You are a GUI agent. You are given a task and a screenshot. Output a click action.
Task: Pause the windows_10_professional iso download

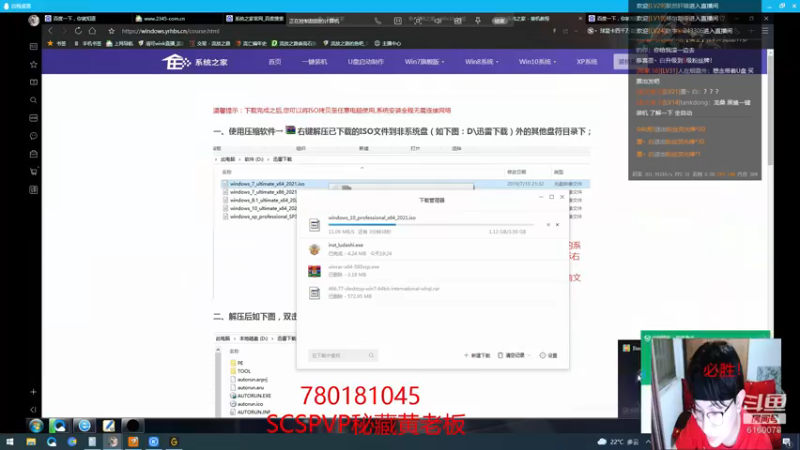(548, 224)
